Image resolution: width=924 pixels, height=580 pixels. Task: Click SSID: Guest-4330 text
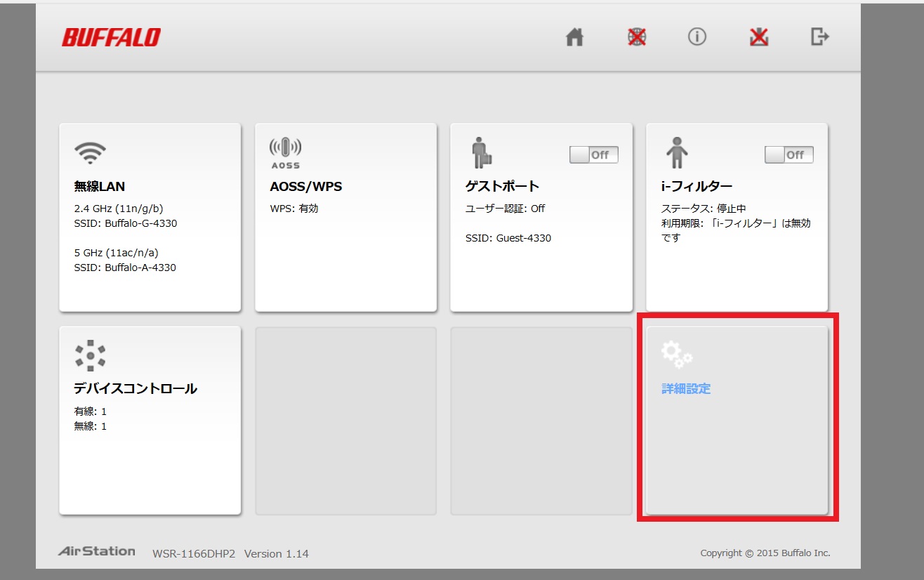508,238
